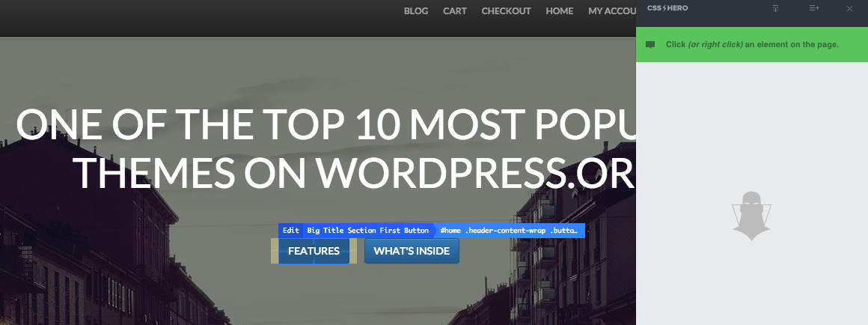This screenshot has height=325, width=868.
Task: Click the 'THEMES ON WORDPRESS' headline line
Action: 352,172
